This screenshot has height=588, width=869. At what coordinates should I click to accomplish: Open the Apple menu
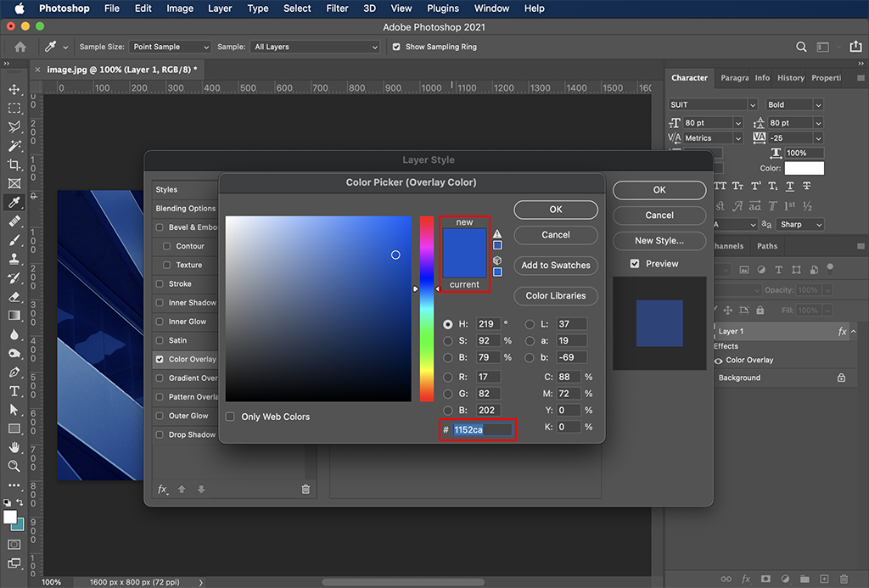pyautogui.click(x=20, y=8)
